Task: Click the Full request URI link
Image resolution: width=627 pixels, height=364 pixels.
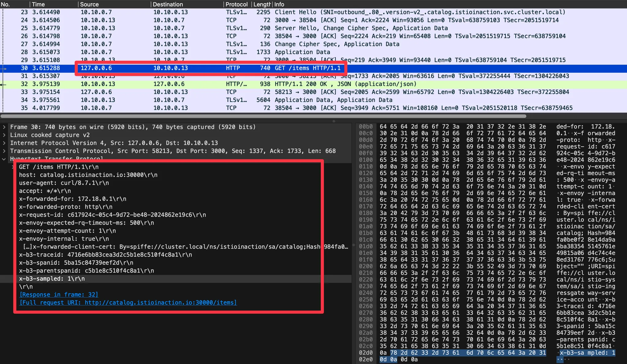Action: point(128,302)
